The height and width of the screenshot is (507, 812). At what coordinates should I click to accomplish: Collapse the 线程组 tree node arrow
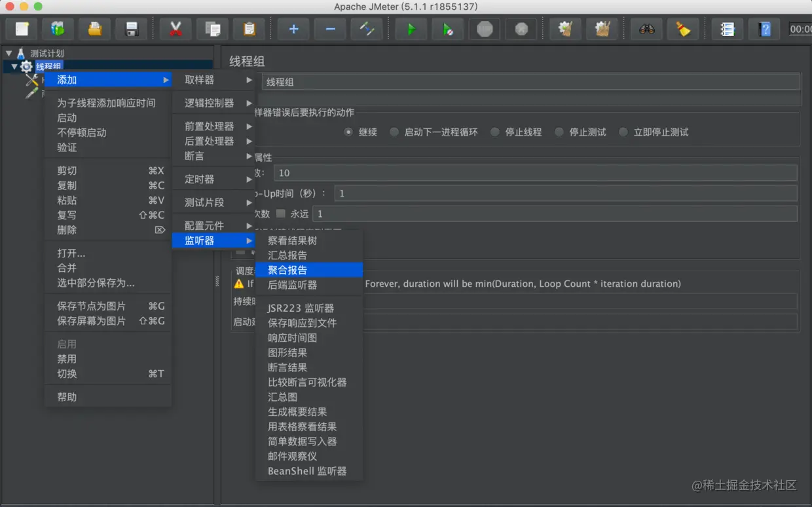14,66
